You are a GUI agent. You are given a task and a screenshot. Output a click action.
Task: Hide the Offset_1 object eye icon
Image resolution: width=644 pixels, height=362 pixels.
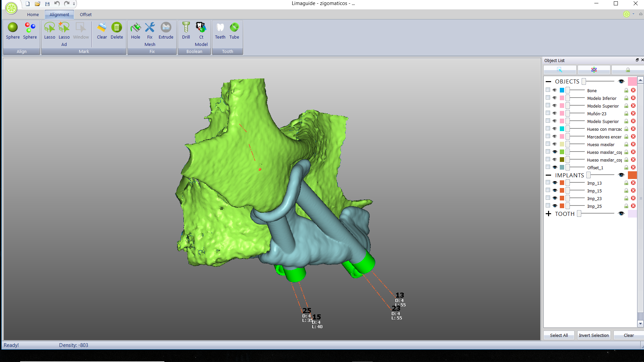coord(555,168)
